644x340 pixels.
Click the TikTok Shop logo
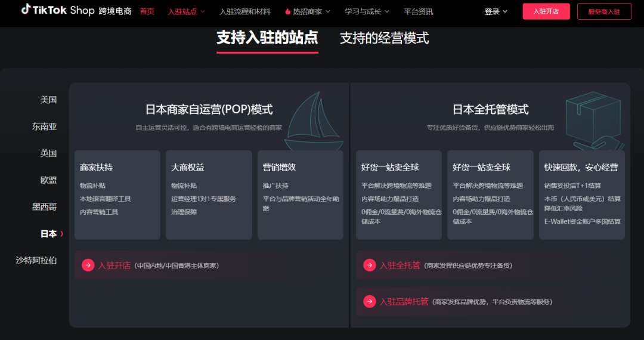[76, 10]
